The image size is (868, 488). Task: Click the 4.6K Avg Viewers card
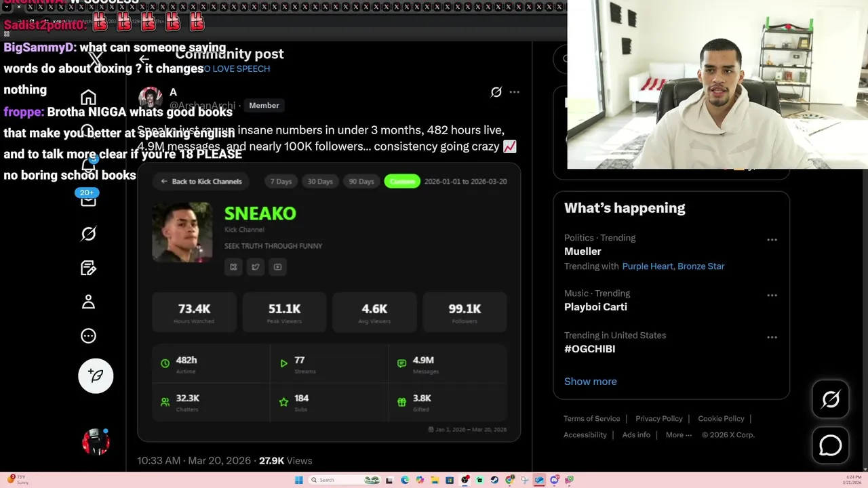[374, 312]
